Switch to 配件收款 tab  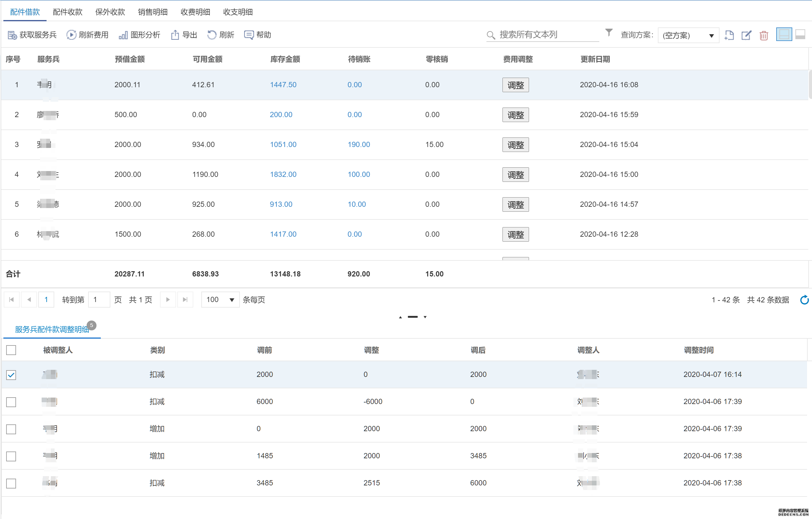point(68,12)
